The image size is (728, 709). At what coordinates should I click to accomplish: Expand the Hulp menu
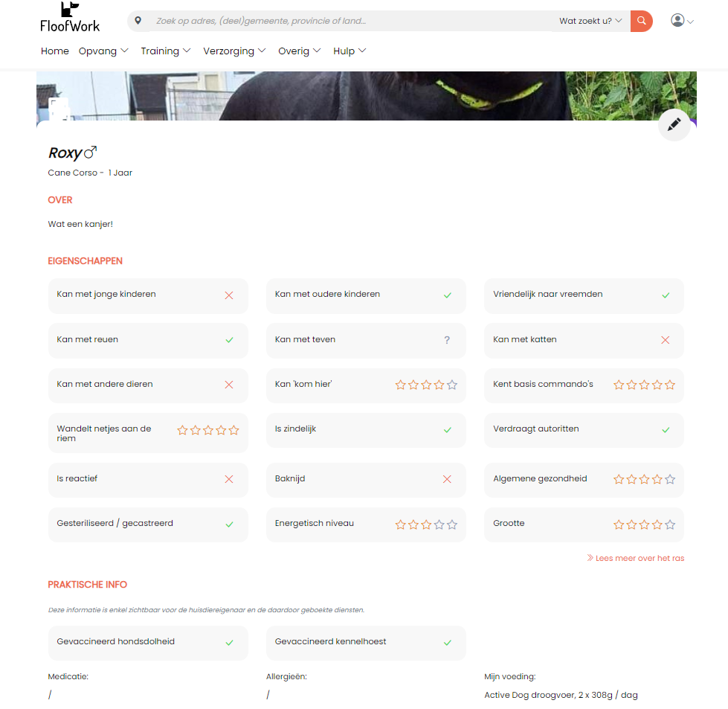pos(349,51)
